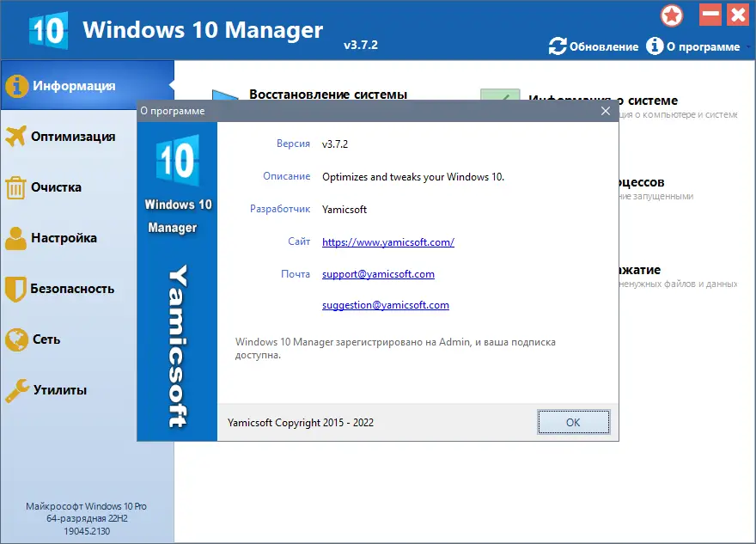Click the v3.7.2 version text in header
This screenshot has height=544, width=756.
[x=361, y=45]
